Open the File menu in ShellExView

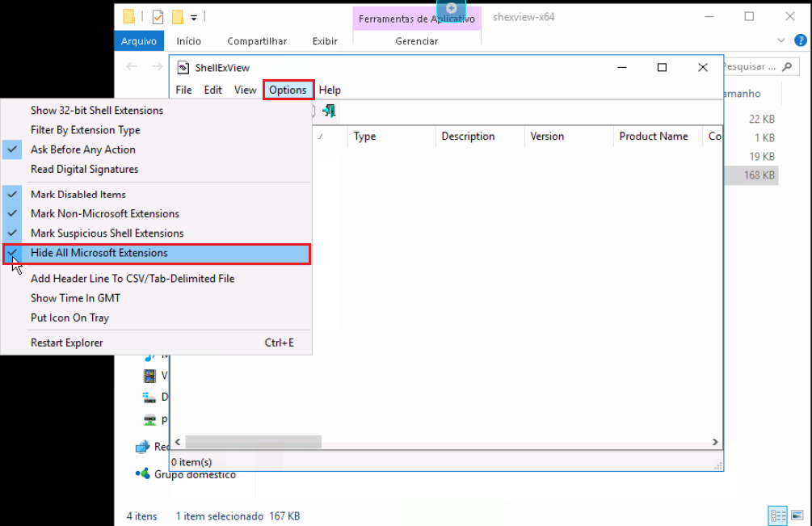click(x=184, y=90)
